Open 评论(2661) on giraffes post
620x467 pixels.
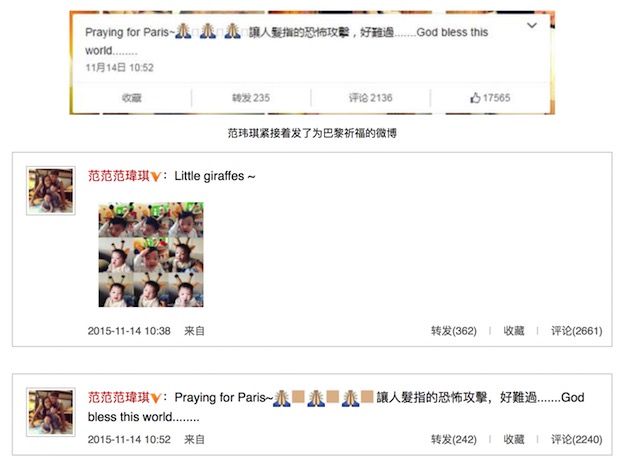click(x=577, y=331)
